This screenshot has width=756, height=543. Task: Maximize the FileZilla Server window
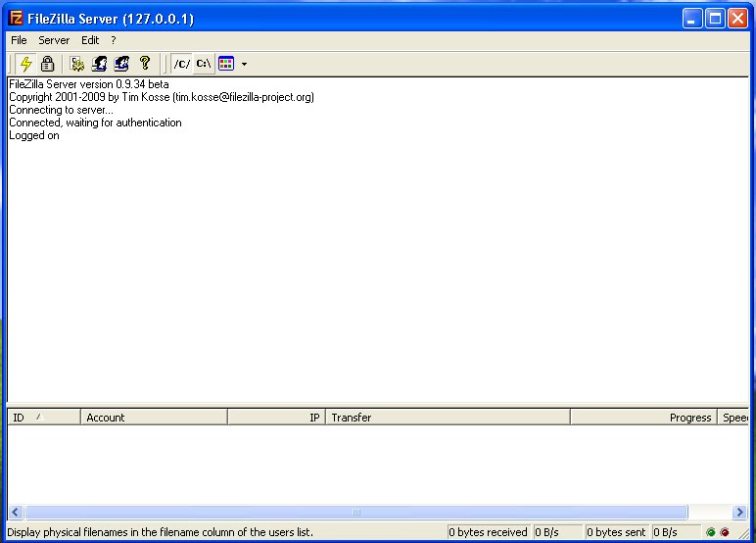point(715,19)
